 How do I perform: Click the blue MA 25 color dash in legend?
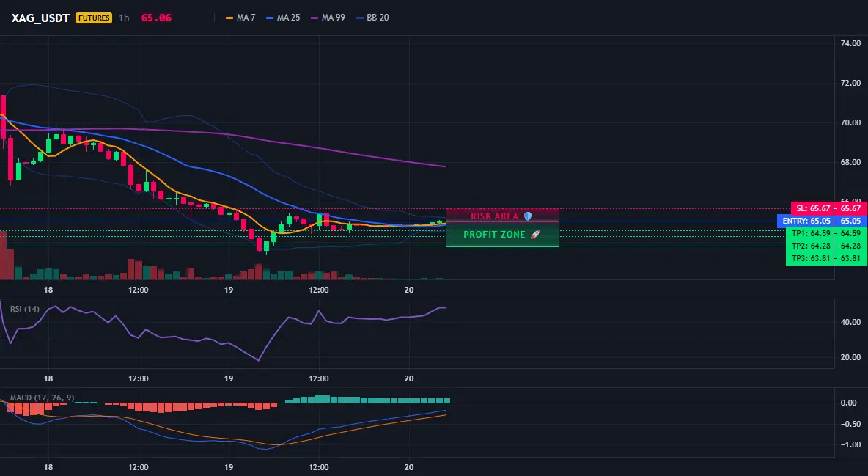pyautogui.click(x=270, y=18)
